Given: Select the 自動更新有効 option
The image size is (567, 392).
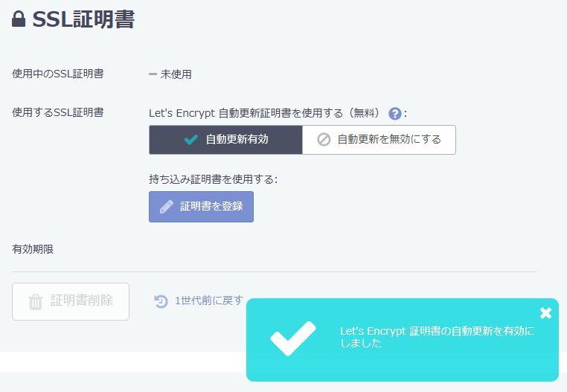Looking at the screenshot, I should tap(225, 140).
